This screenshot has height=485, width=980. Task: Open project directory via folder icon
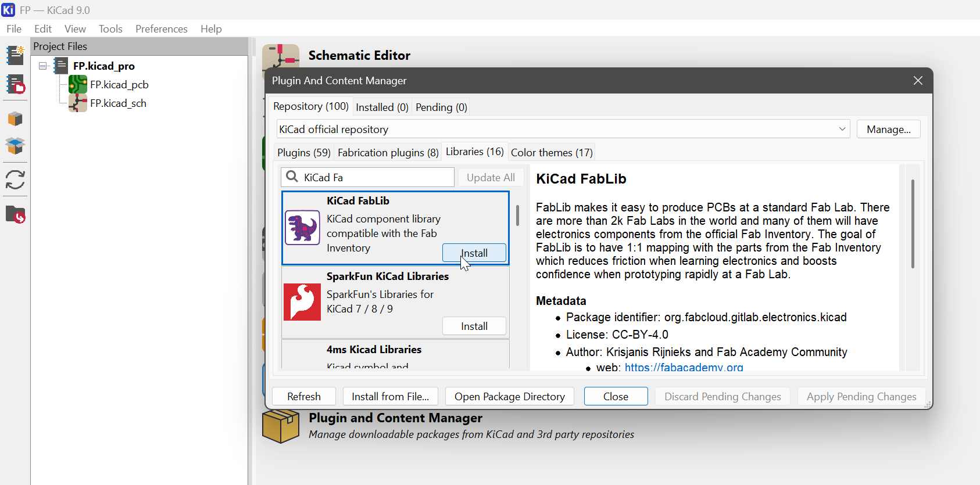tap(15, 215)
